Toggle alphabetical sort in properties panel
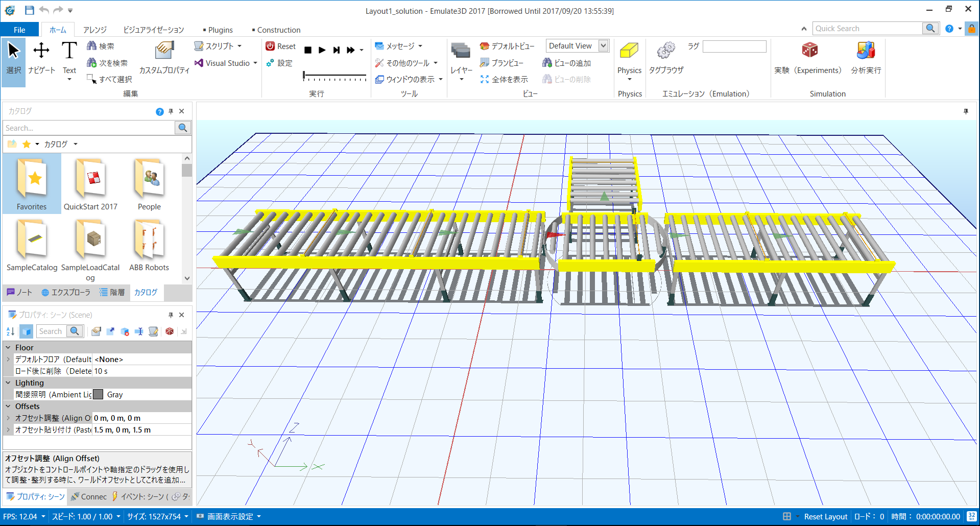This screenshot has height=526, width=980. (10, 331)
